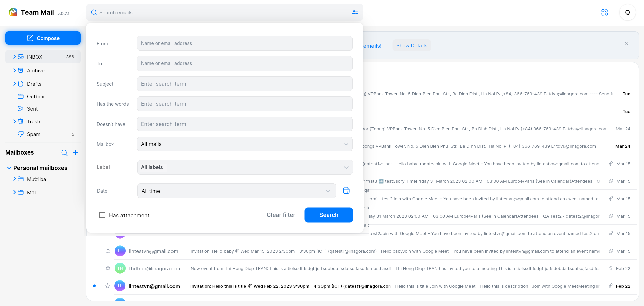
Task: Click the Doesn't have field
Action: pos(244,124)
